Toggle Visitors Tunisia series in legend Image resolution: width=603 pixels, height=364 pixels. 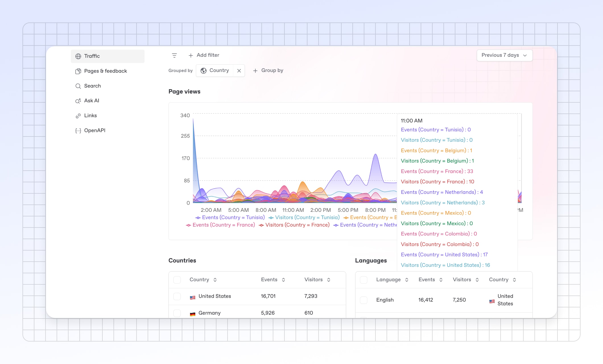point(304,218)
